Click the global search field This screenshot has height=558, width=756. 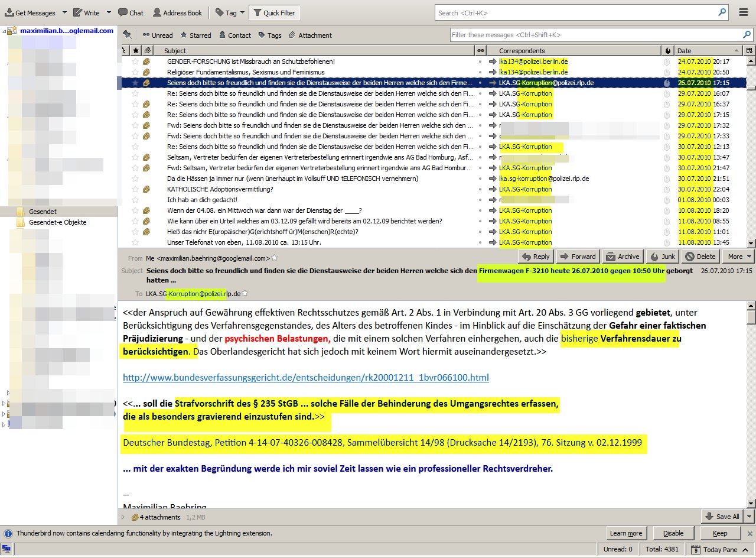click(x=582, y=12)
